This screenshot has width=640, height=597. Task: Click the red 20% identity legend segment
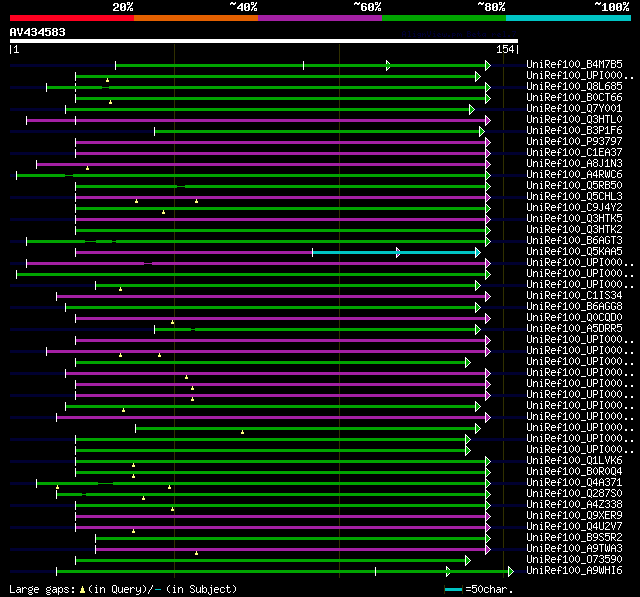[72, 18]
